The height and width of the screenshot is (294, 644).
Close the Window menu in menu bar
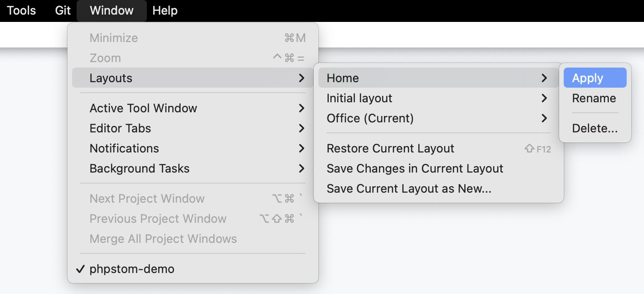pyautogui.click(x=112, y=10)
